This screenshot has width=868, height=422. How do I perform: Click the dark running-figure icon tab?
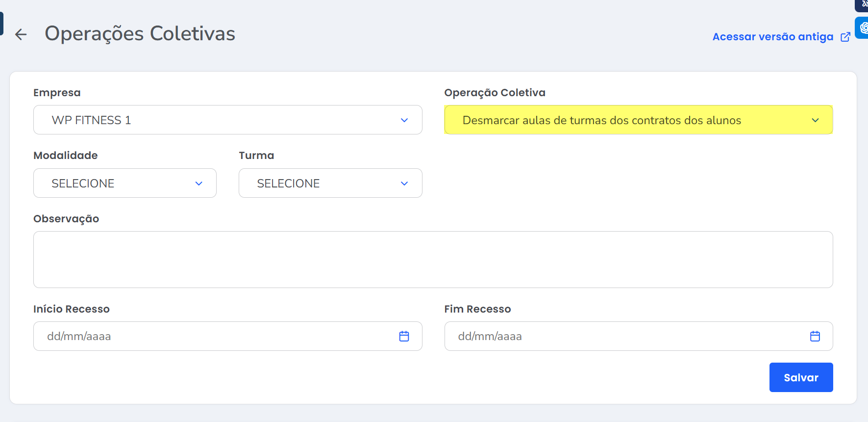tap(864, 4)
